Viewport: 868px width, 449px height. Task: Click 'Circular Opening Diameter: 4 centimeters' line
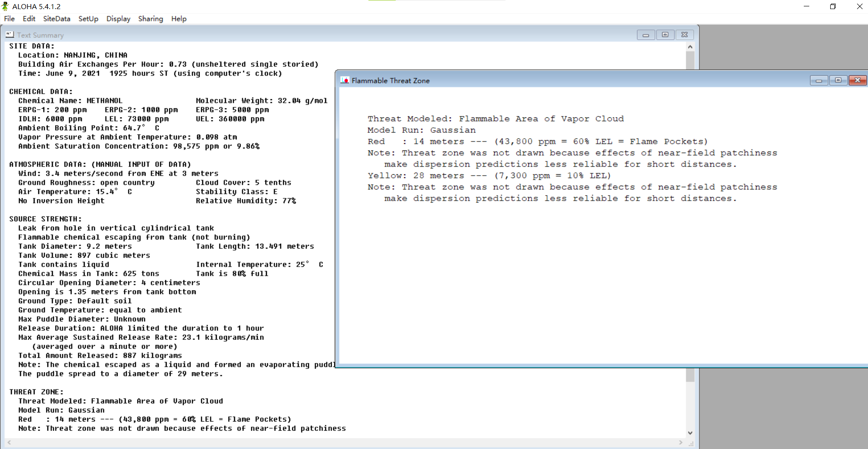[x=109, y=283]
